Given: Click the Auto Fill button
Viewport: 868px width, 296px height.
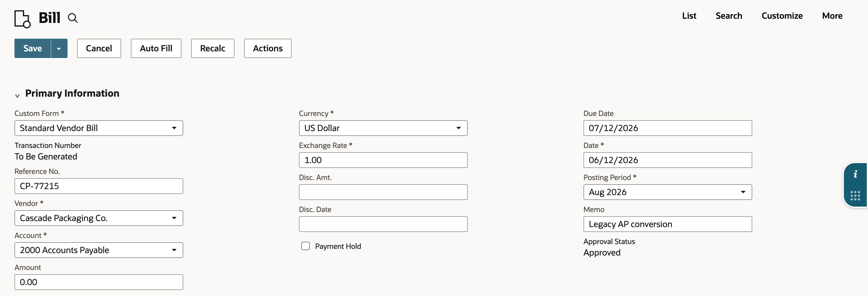Looking at the screenshot, I should pyautogui.click(x=156, y=48).
